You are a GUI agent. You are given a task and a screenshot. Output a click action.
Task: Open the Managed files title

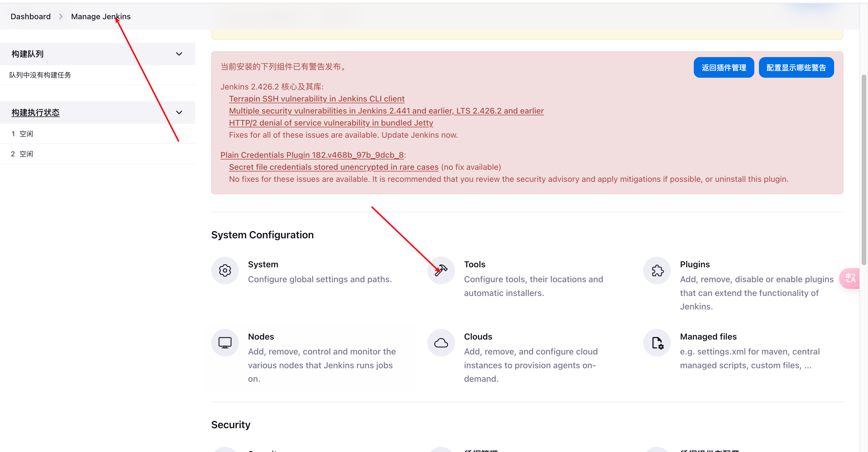pyautogui.click(x=708, y=336)
